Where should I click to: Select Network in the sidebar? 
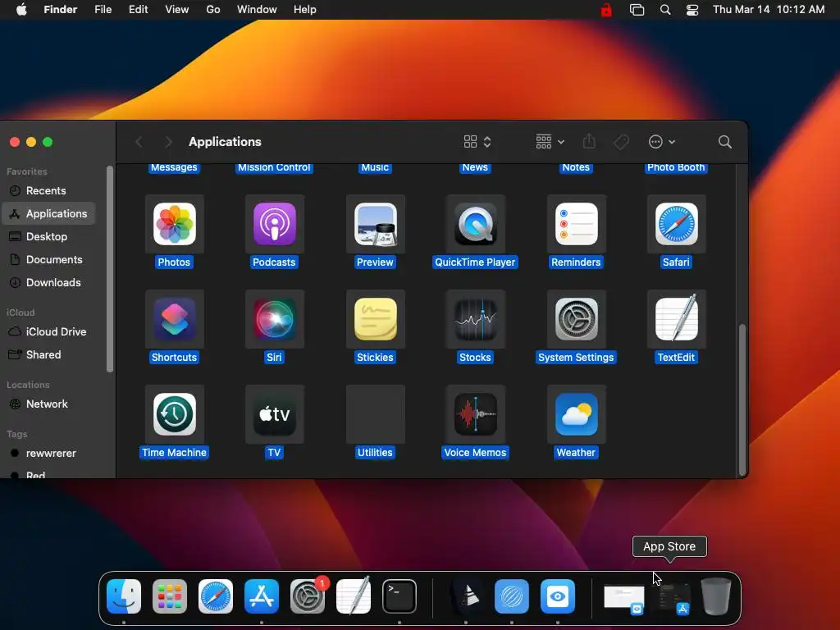tap(48, 404)
